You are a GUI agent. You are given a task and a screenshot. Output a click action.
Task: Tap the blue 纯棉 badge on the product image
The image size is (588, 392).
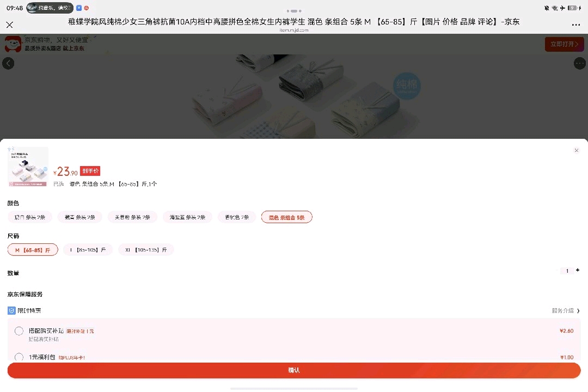(407, 85)
